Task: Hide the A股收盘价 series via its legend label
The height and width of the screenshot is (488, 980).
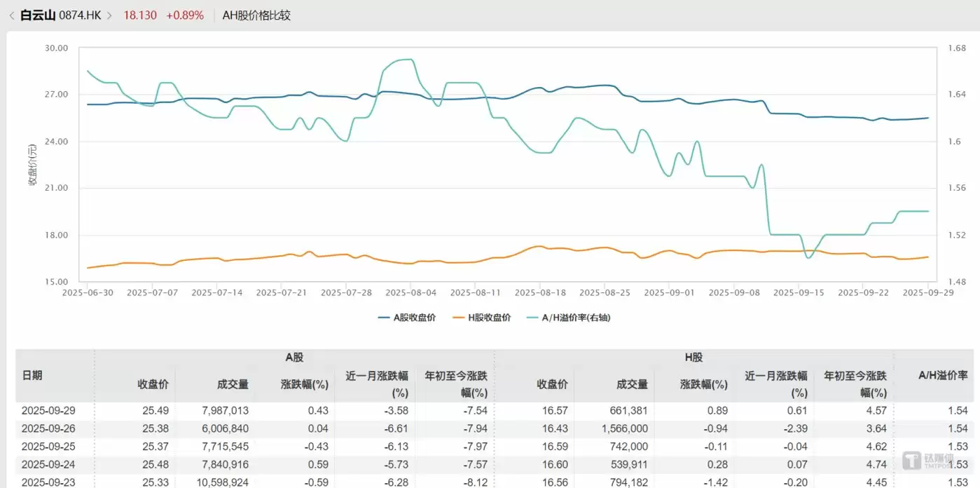Action: coord(415,317)
